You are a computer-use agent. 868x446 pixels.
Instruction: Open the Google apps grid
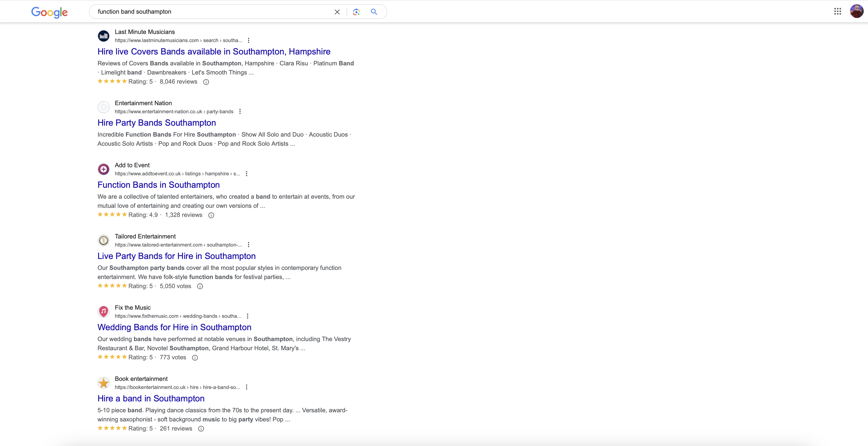(838, 11)
